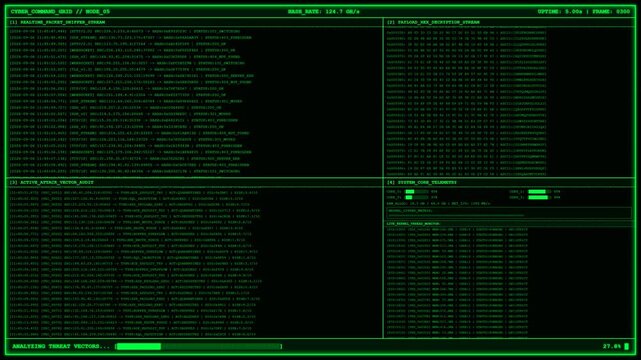This screenshot has width=641, height=360.
Task: Click the HASH_RATE 124.7 GH/s readout
Action: pos(323,11)
